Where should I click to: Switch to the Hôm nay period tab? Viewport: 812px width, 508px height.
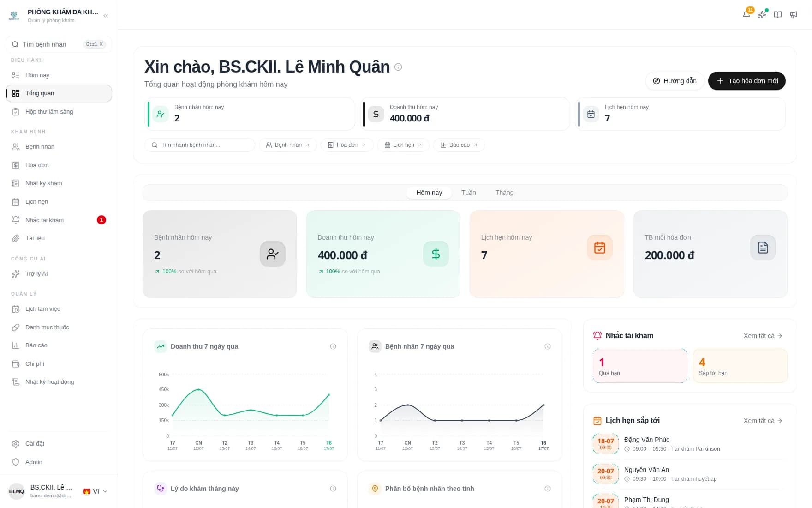click(x=429, y=193)
